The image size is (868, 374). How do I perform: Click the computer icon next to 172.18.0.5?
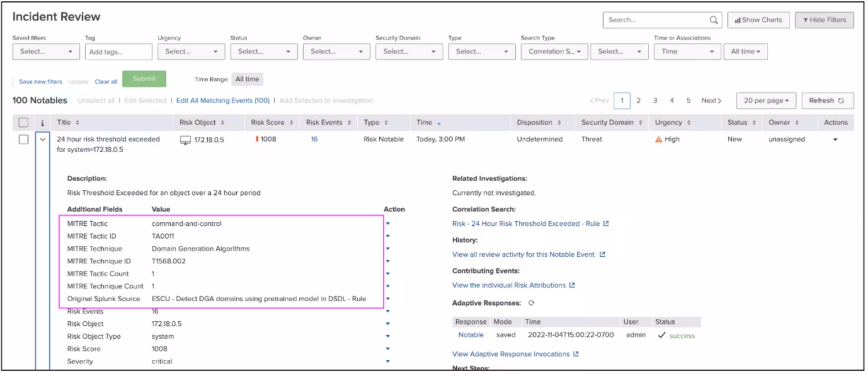pos(185,140)
